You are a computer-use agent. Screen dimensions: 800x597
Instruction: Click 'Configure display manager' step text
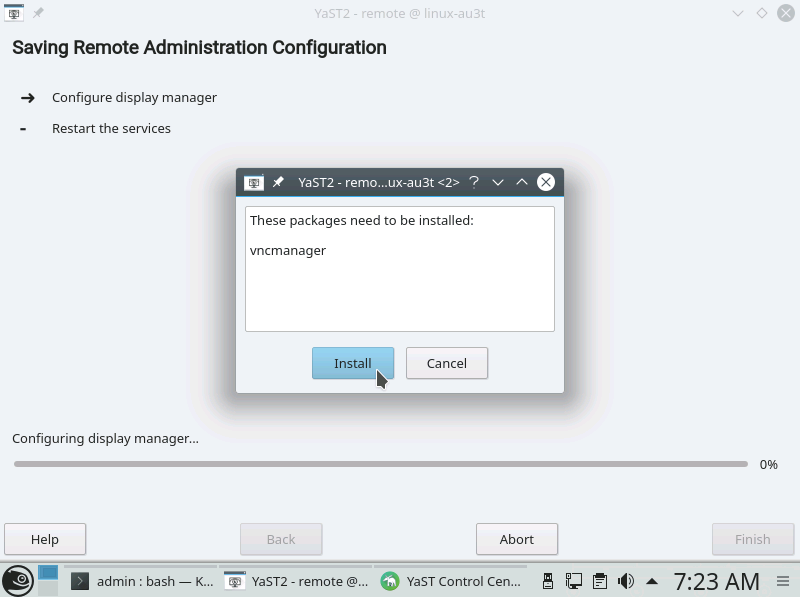134,97
